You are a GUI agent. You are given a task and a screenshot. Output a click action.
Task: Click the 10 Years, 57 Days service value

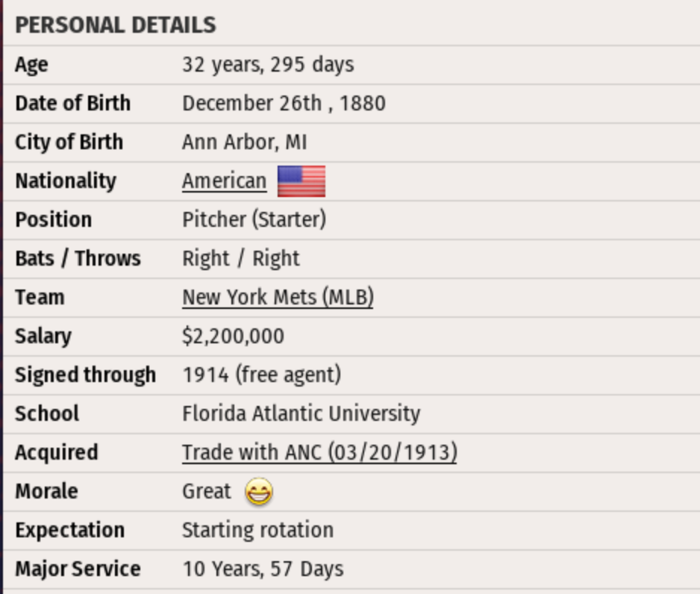tap(263, 569)
